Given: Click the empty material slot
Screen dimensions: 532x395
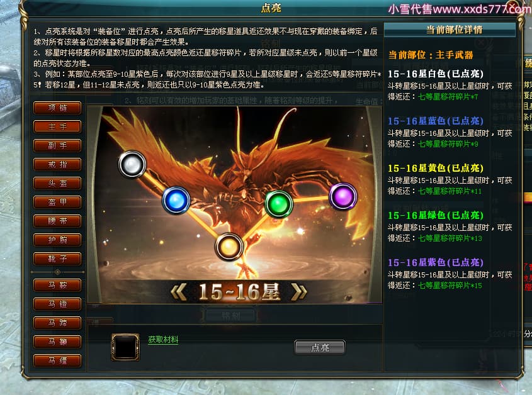Looking at the screenshot, I should [125, 347].
